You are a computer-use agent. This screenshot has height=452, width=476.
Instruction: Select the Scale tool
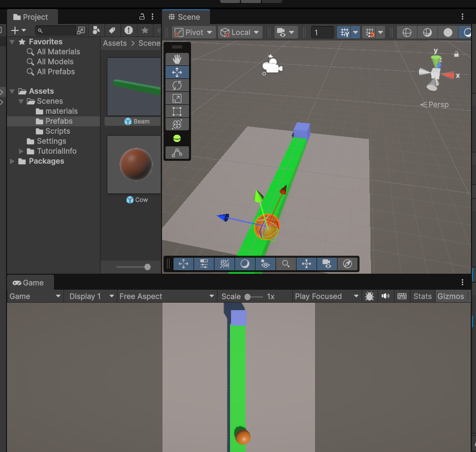pyautogui.click(x=177, y=98)
